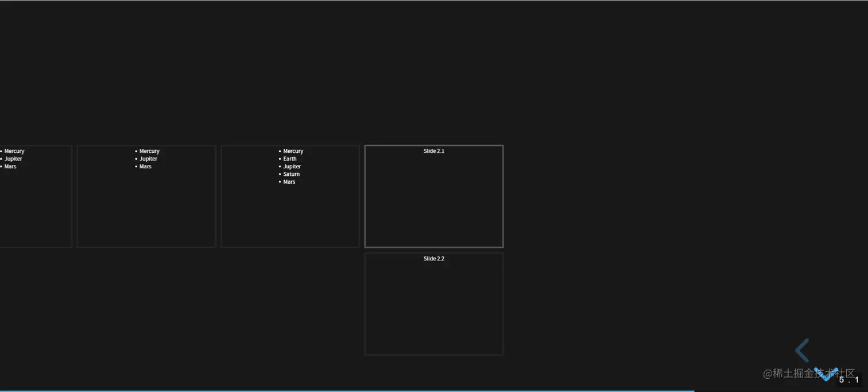Click the 5 . 1 slide number indicator
The height and width of the screenshot is (392, 868).
click(849, 380)
